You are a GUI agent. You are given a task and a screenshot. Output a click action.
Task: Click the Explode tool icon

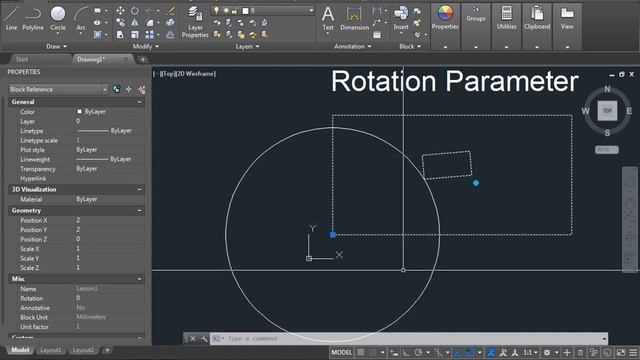pyautogui.click(x=171, y=23)
